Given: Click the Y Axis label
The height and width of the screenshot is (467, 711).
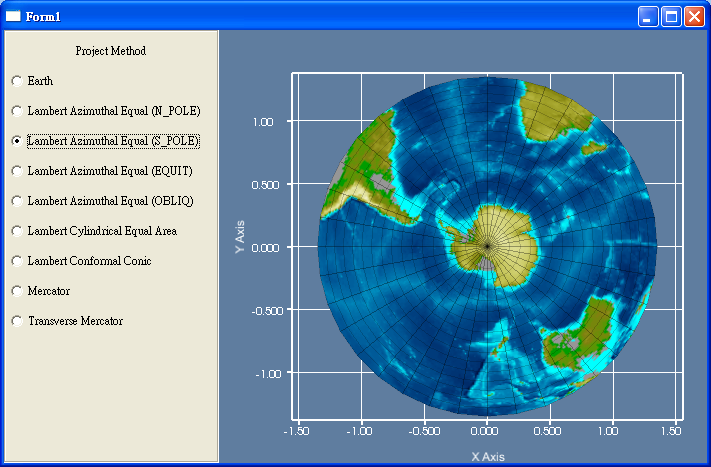Looking at the screenshot, I should (x=240, y=237).
